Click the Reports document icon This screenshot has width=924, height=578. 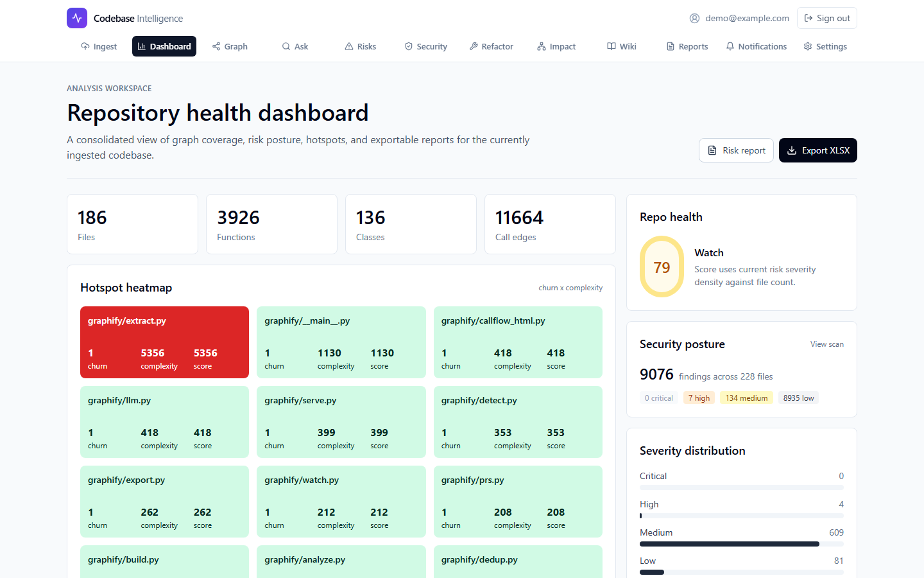671,46
